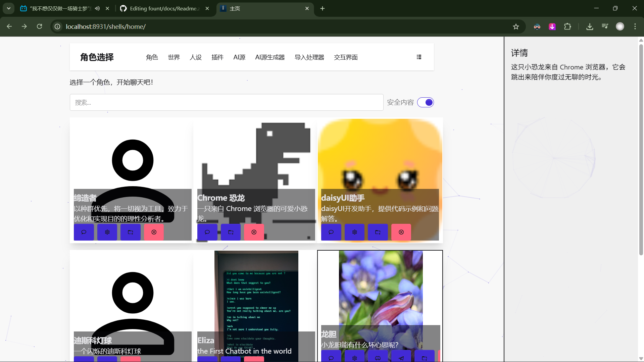
Task: Bookmark this page with star icon
Action: click(x=516, y=27)
